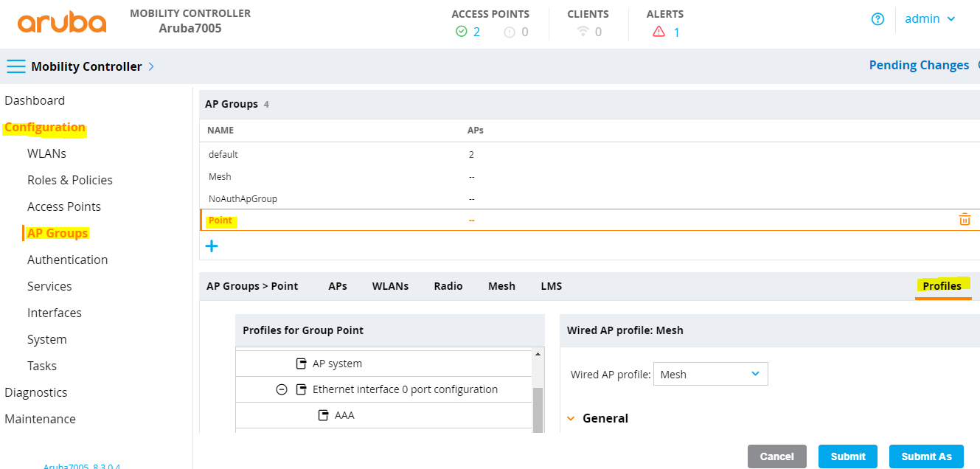Collapse Ethernet interface 0 port configuration node

pyautogui.click(x=281, y=389)
